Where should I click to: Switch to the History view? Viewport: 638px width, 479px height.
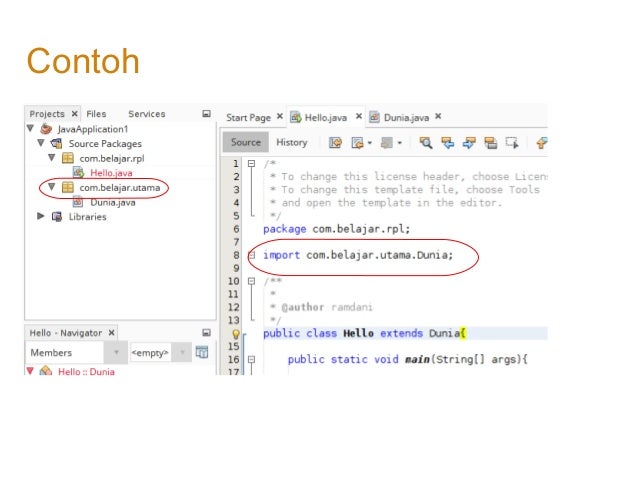pyautogui.click(x=291, y=142)
